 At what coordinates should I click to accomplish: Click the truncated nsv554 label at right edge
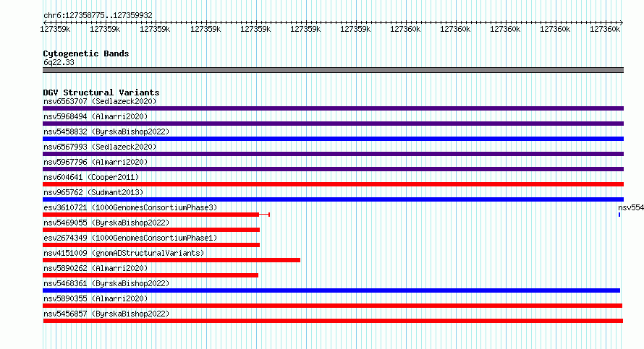pos(631,207)
